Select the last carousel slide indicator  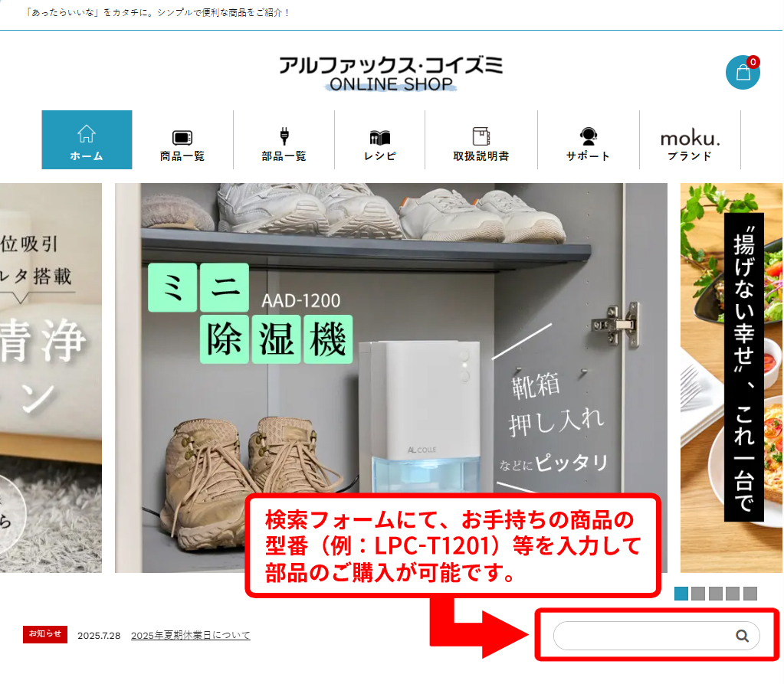[750, 594]
